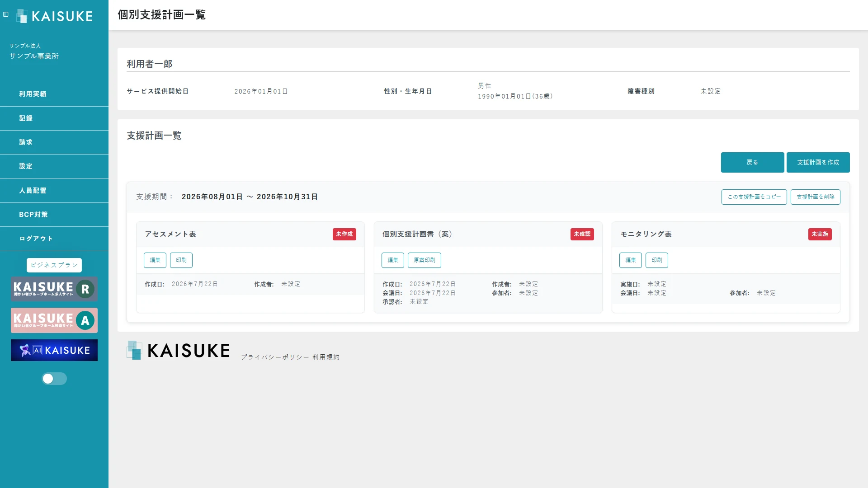Edit the 個別支援計画書（案）
Screen dimensions: 868x488
[x=393, y=260]
